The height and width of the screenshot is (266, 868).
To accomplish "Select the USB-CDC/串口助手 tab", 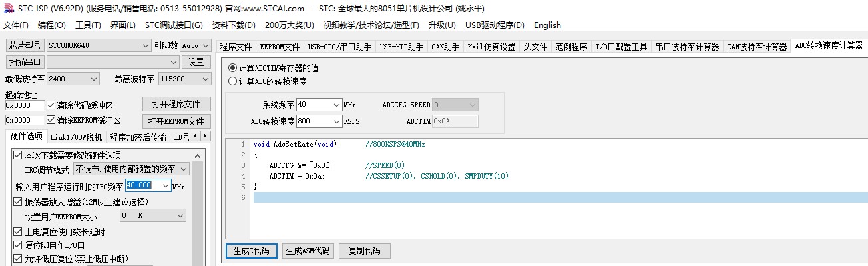I will click(339, 47).
